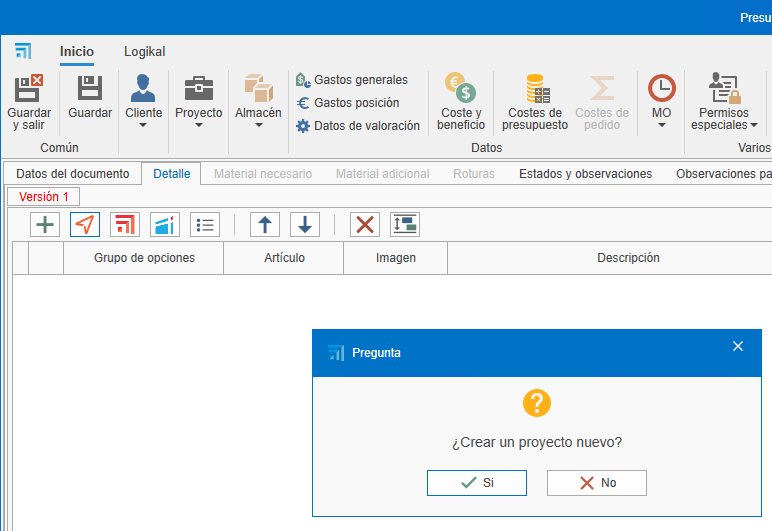Open Gastos posición

[348, 103]
